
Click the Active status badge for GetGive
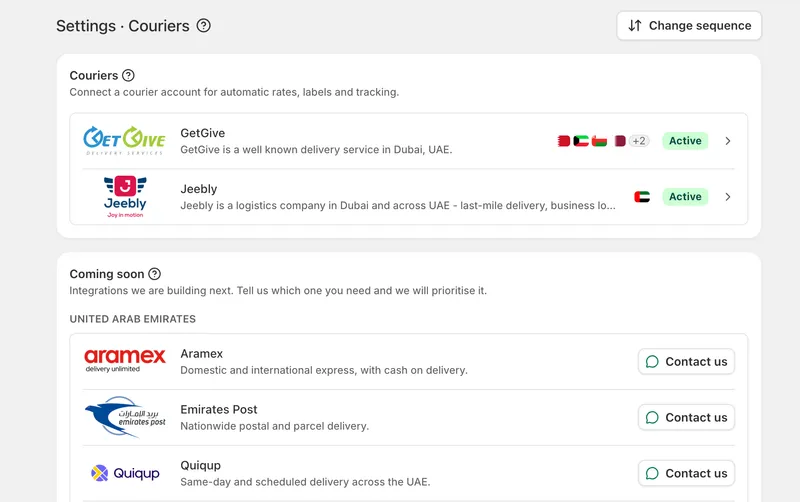click(685, 141)
